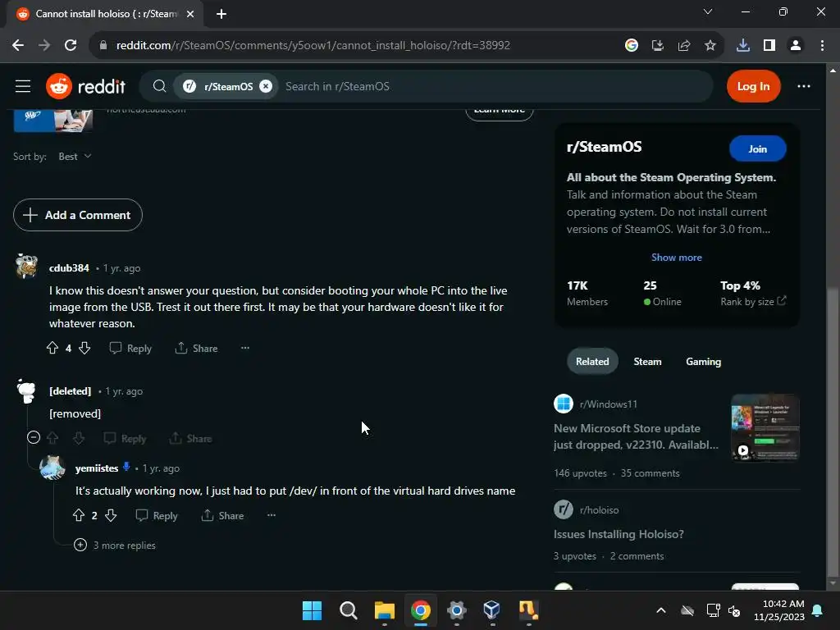
Task: Remove the r/SteamOS search filter chip
Action: click(x=266, y=86)
